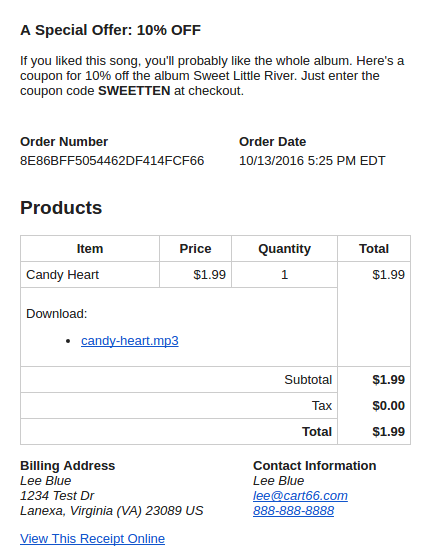Click the Contact Information heading
The image size is (430, 554).
(314, 466)
